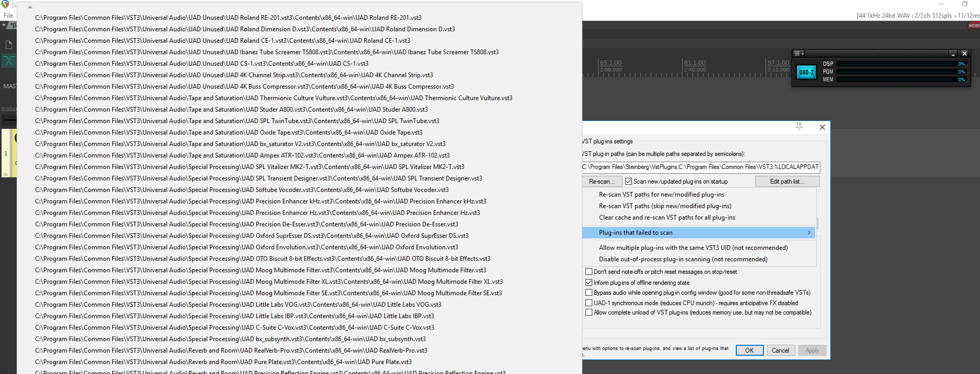Click Cancel in Preferences dialog
980x374 pixels.
[780, 351]
